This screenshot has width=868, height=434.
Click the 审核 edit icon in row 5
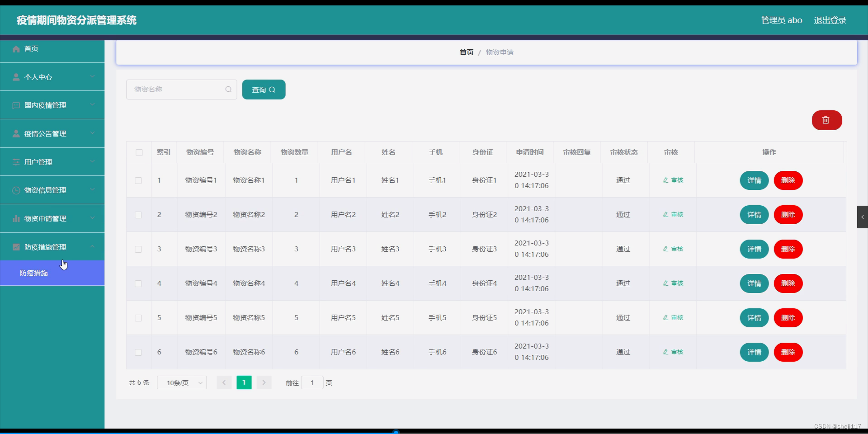665,317
